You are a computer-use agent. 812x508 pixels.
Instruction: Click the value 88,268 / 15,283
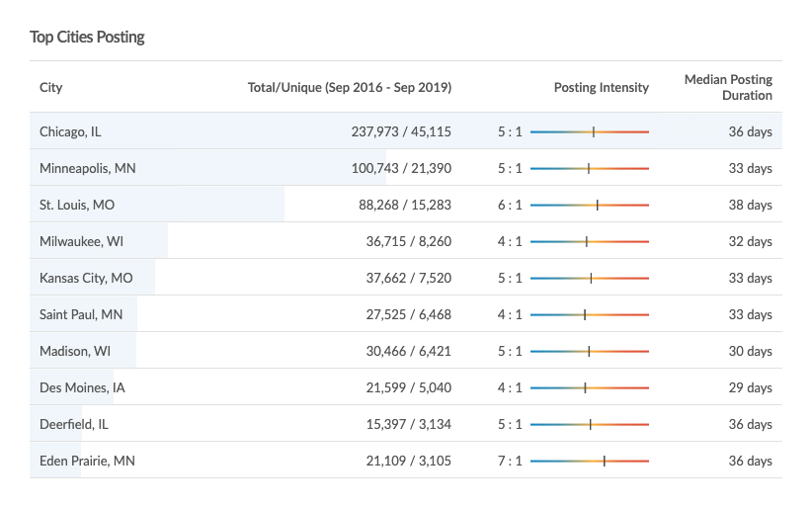(x=405, y=205)
